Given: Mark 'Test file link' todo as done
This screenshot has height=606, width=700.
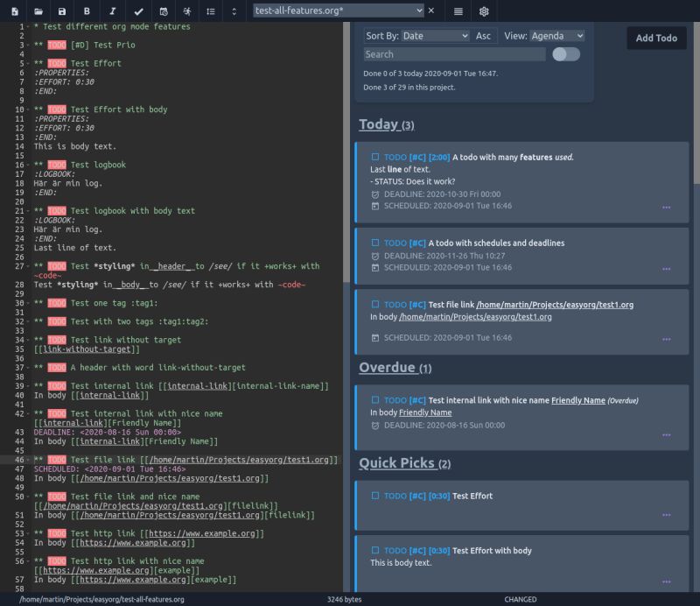Looking at the screenshot, I should [375, 305].
